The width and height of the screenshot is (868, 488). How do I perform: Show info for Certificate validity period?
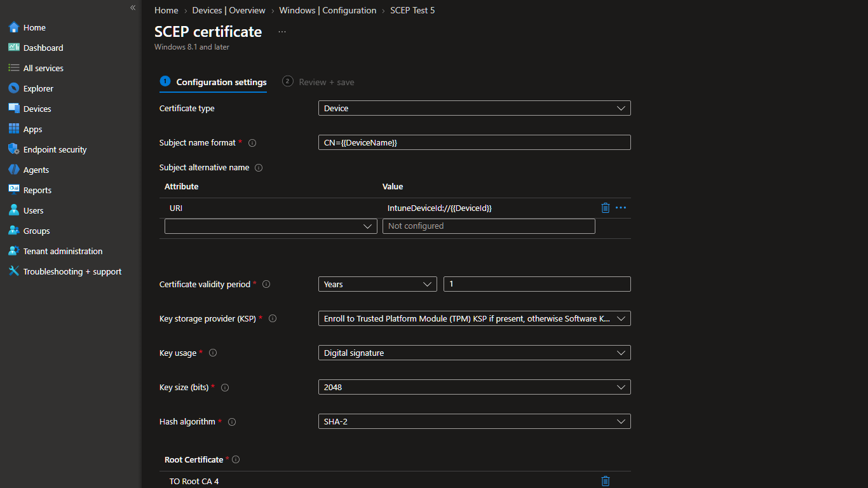pyautogui.click(x=266, y=284)
